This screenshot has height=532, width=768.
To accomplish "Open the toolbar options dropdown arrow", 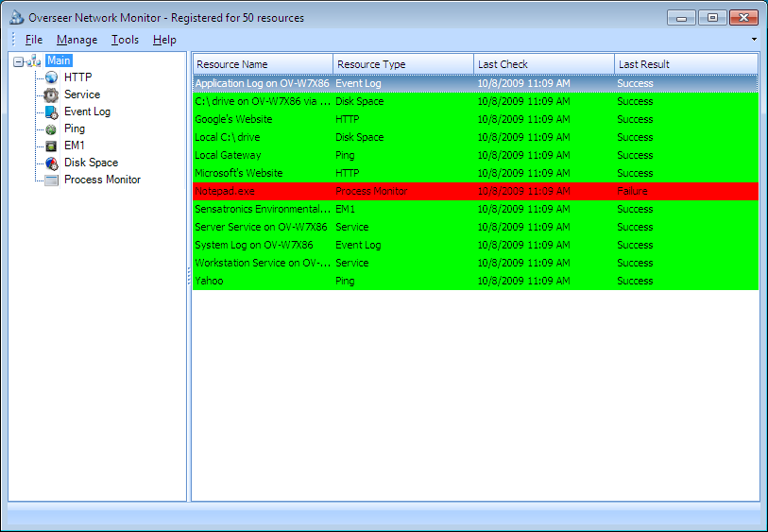I will (754, 39).
